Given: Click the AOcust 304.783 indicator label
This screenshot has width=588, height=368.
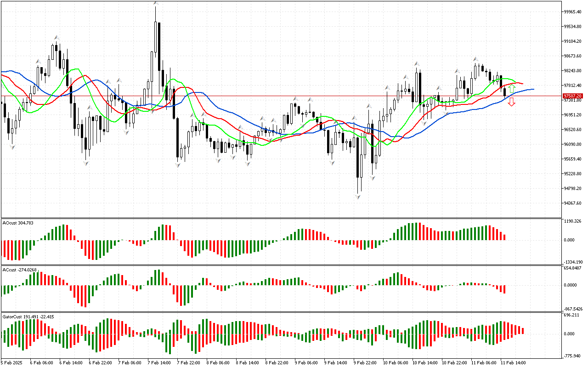Looking at the screenshot, I should pyautogui.click(x=18, y=223).
